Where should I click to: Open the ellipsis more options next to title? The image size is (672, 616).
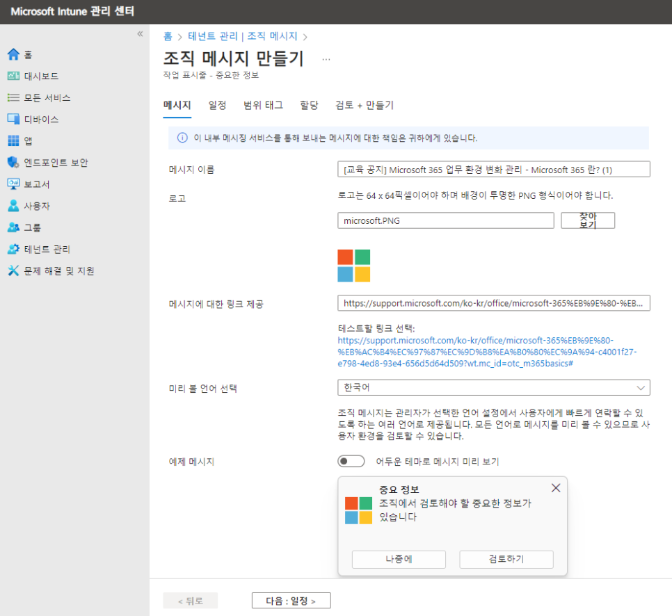[326, 59]
